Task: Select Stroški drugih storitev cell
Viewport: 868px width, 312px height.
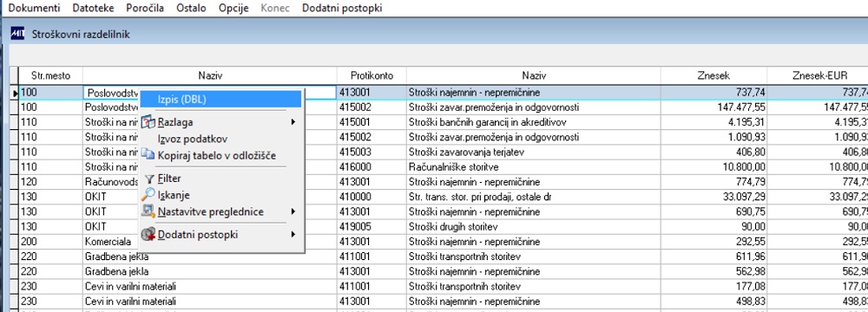Action: tap(534, 226)
